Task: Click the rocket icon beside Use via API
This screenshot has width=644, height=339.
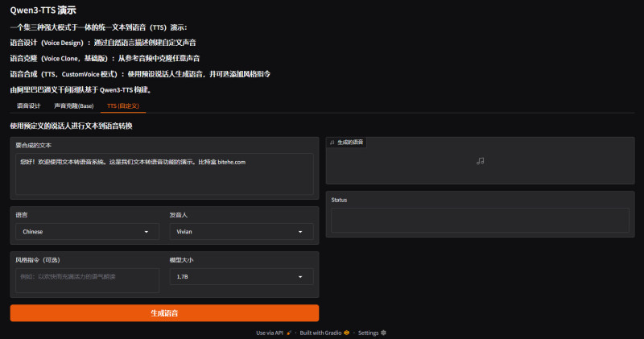Action: (289, 333)
